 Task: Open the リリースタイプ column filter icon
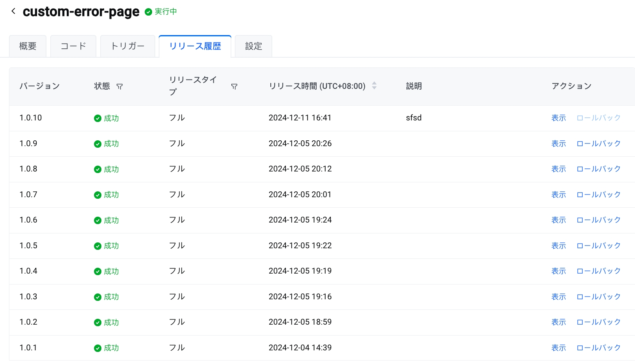click(x=234, y=87)
